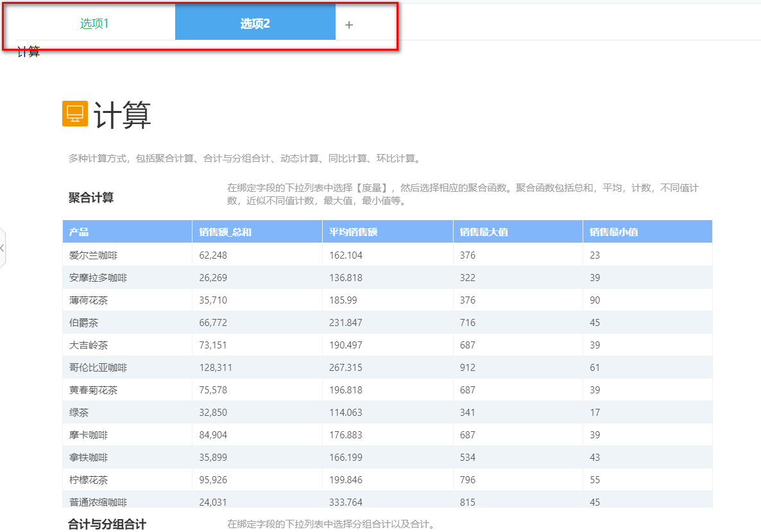This screenshot has height=532, width=761.
Task: Click min sales value 23
Action: (x=595, y=255)
